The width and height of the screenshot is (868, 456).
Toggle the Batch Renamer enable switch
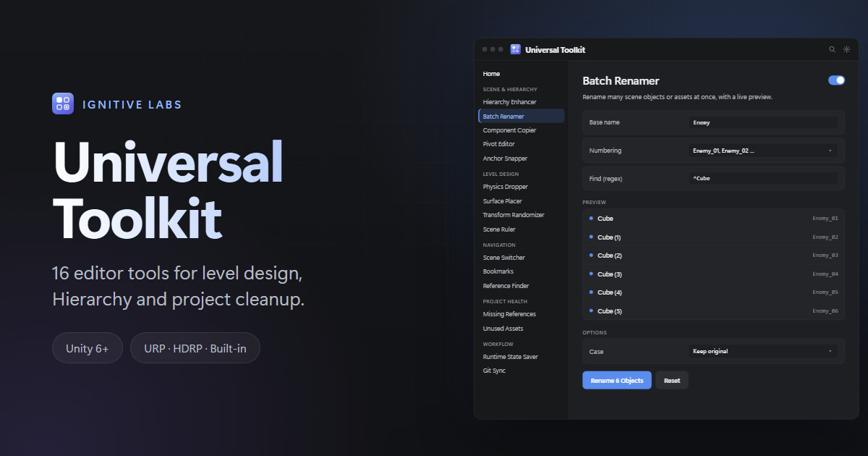(x=836, y=80)
